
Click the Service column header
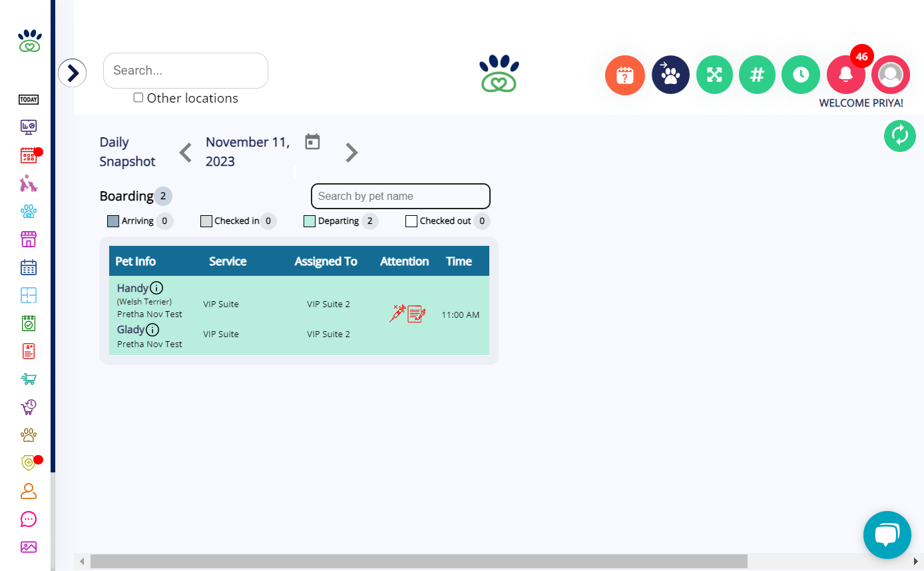pos(228,261)
